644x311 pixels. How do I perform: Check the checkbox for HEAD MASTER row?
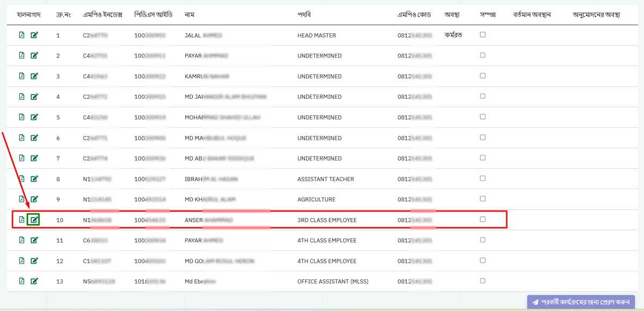(x=482, y=35)
